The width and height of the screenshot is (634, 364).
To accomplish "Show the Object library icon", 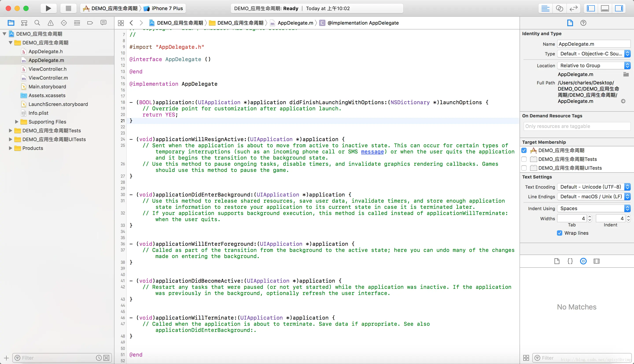I will [x=583, y=261].
